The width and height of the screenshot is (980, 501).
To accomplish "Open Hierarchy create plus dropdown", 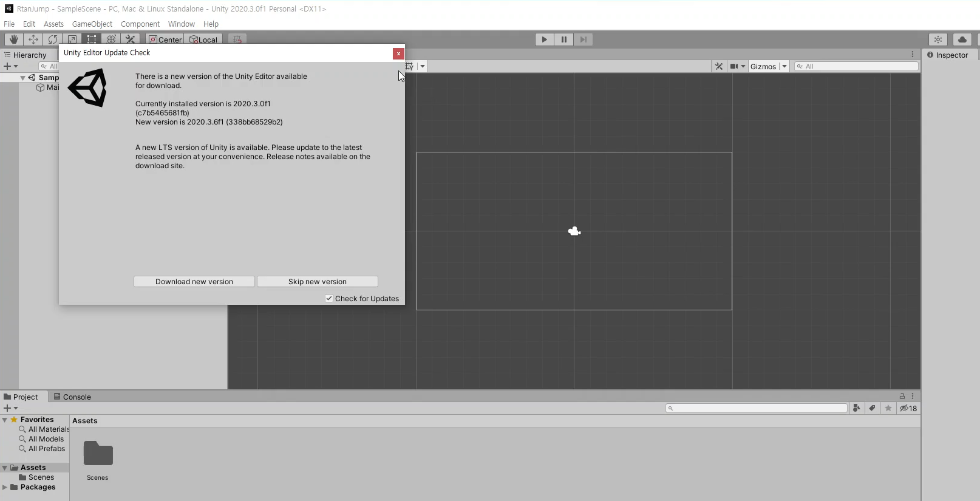I will click(x=10, y=66).
